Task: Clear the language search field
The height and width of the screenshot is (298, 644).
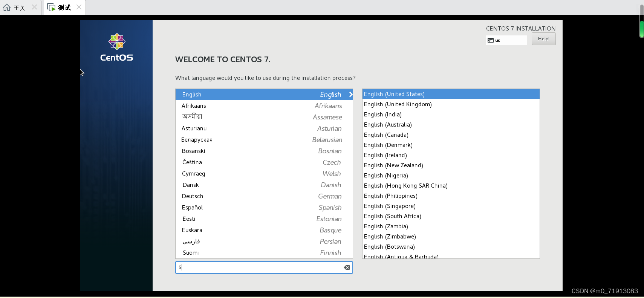Action: click(347, 267)
